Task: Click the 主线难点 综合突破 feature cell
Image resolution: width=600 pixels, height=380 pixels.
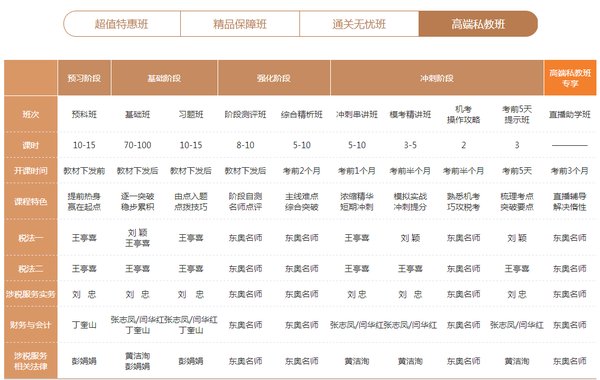Action: [x=302, y=202]
